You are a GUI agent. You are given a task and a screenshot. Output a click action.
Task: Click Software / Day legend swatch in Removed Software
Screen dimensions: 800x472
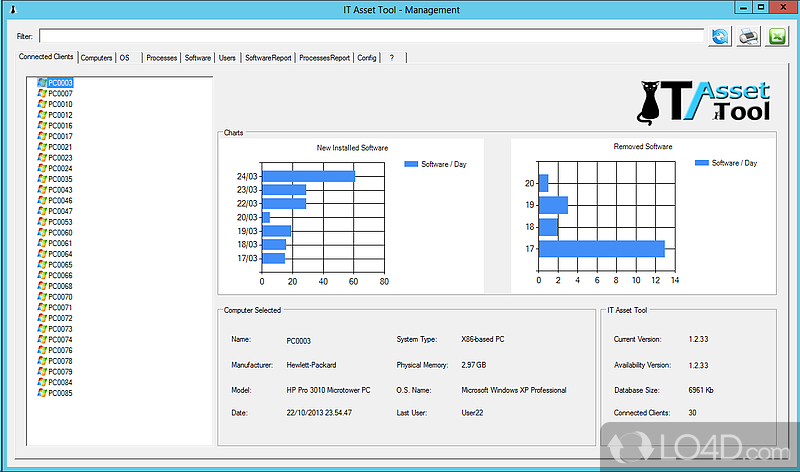click(700, 162)
